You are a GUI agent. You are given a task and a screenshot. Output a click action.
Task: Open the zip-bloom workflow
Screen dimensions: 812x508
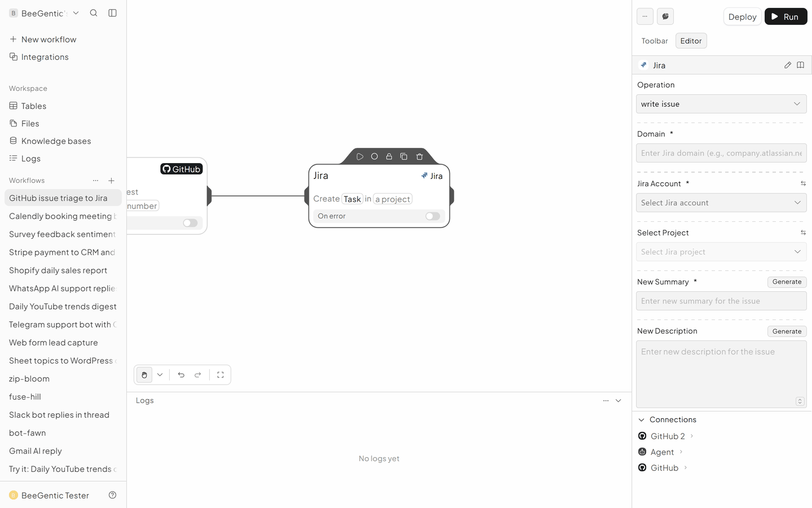click(x=63, y=379)
